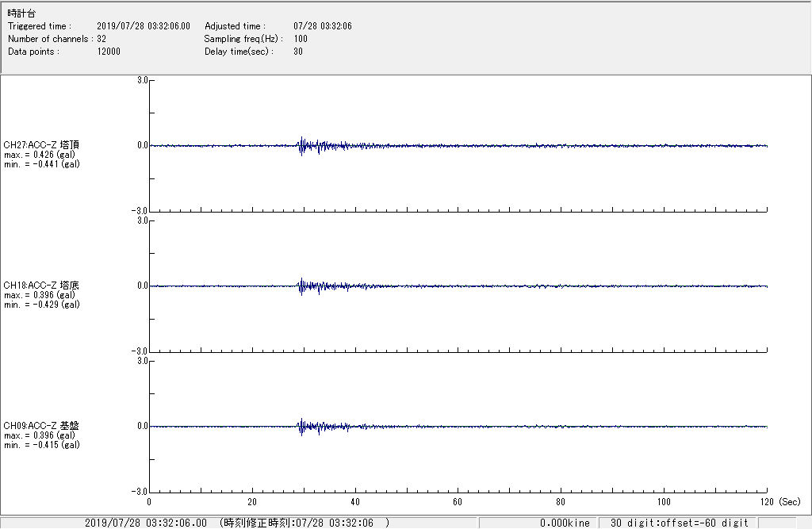Click the 時計台 station title
Image resolution: width=812 pixels, height=529 pixels.
pyautogui.click(x=21, y=13)
